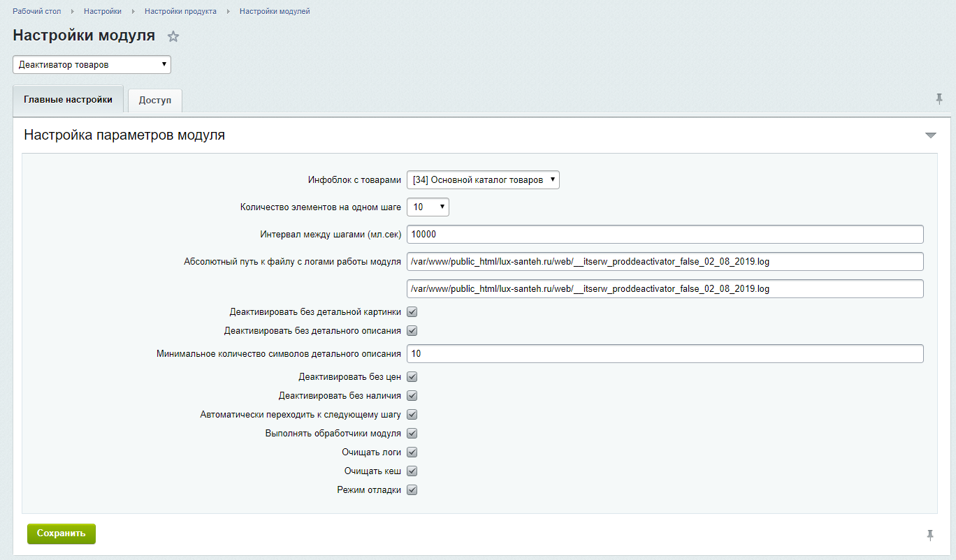Switch to the "Доступ" tab
Screen dimensions: 956x560
[155, 101]
